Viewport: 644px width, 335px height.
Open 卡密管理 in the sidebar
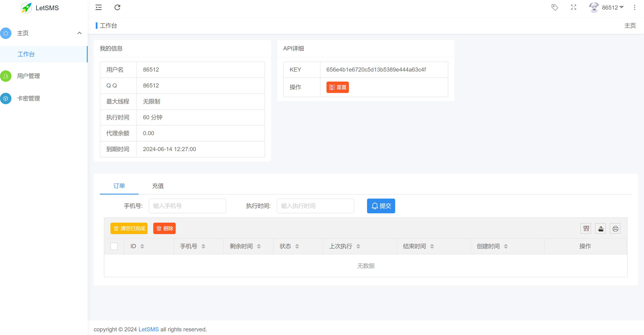pyautogui.click(x=28, y=98)
